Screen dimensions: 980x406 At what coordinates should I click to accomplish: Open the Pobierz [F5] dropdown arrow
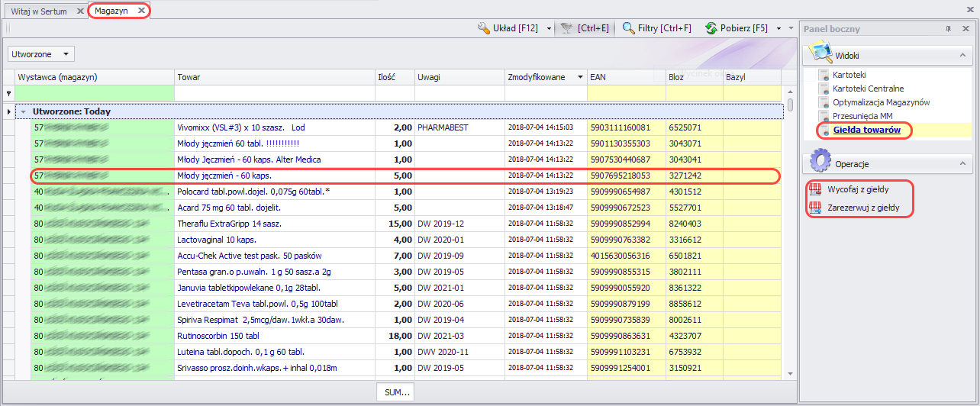coord(778,28)
